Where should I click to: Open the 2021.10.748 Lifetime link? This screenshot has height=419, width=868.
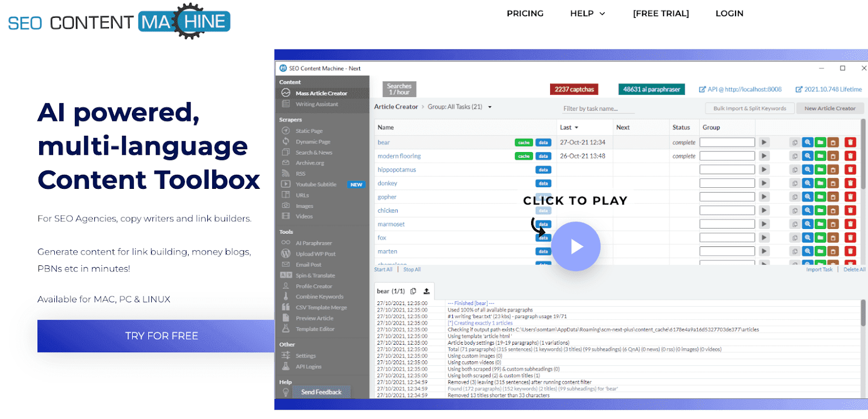[x=828, y=90]
